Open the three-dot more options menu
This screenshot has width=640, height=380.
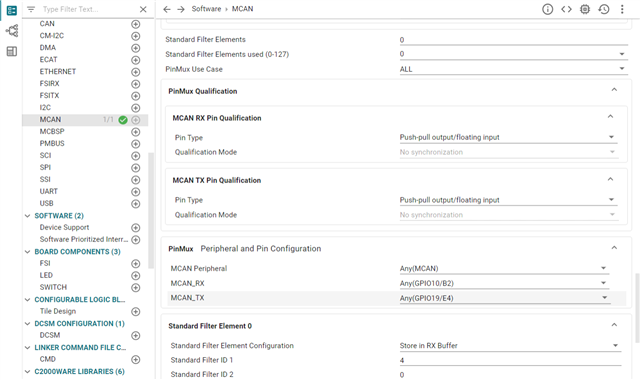click(x=622, y=9)
